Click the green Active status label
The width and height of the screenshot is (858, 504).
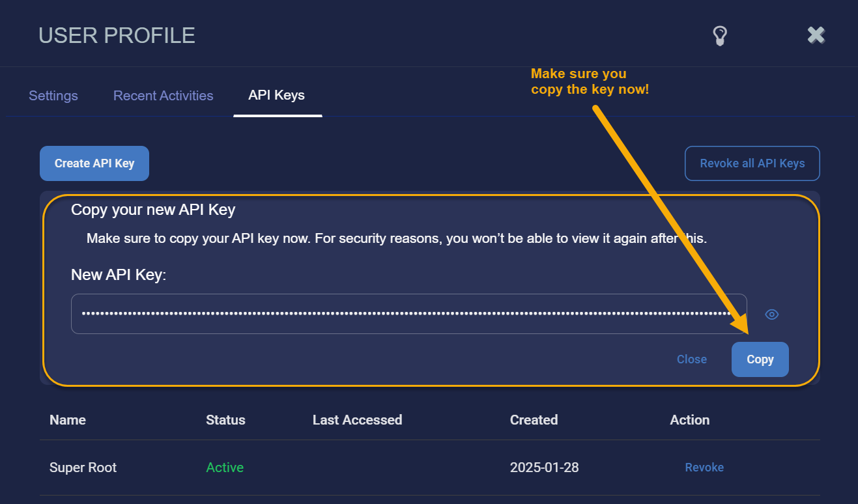tap(225, 468)
